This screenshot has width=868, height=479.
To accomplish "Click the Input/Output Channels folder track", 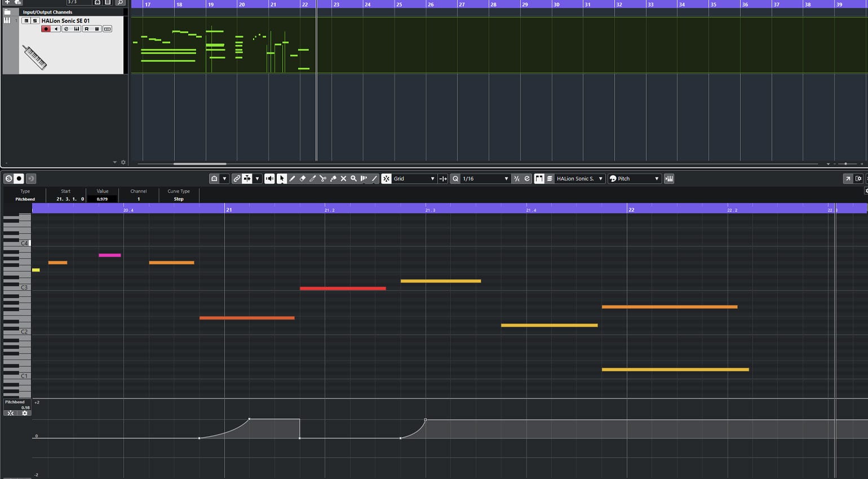I will click(47, 12).
